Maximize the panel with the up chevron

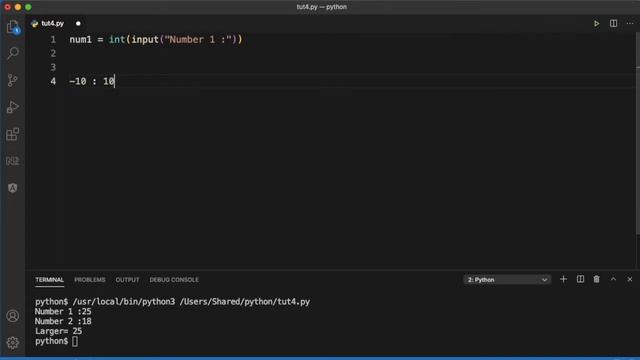(x=613, y=279)
